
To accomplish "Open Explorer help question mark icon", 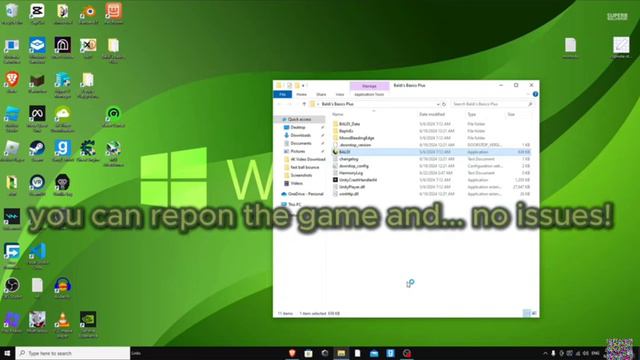I will point(535,94).
